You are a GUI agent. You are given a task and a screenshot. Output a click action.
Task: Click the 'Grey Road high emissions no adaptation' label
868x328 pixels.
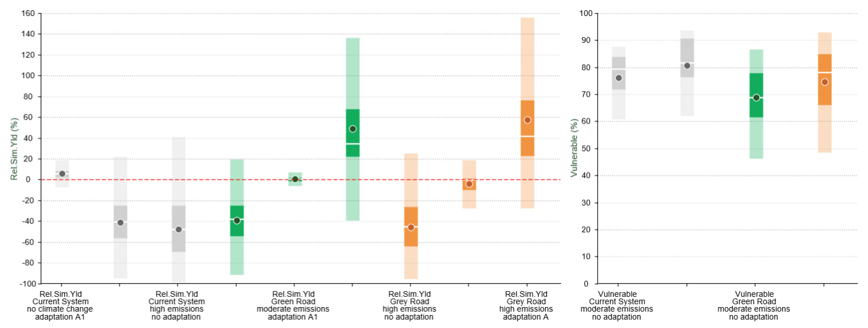409,305
